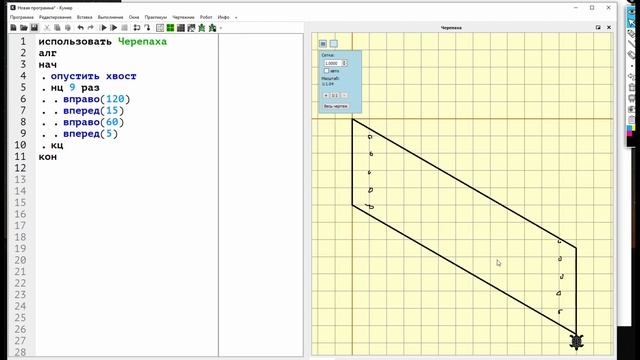This screenshot has width=640, height=360.
Task: Click the grid size value field
Action: (333, 63)
